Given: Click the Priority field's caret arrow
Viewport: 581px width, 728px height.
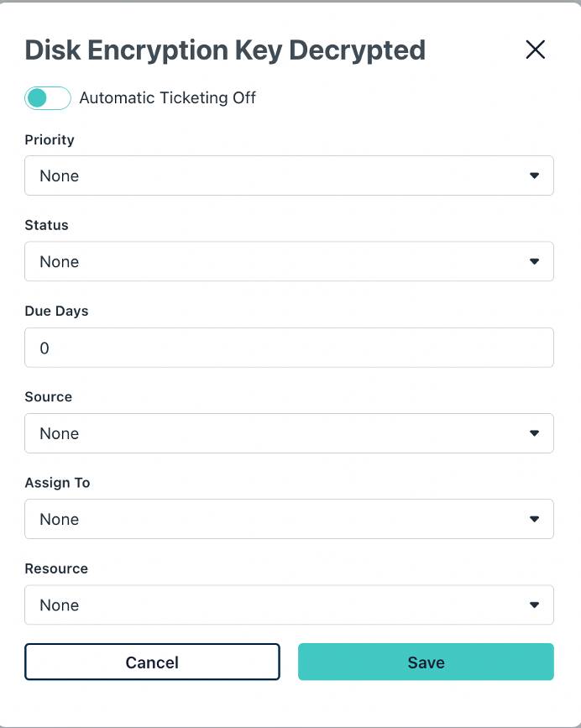Looking at the screenshot, I should [534, 175].
